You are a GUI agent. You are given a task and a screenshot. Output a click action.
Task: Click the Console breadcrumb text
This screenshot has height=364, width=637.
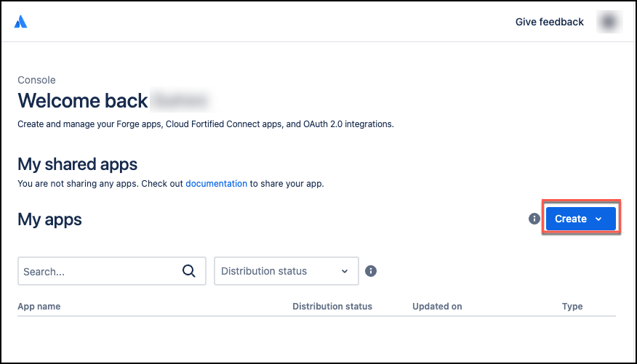pos(36,80)
